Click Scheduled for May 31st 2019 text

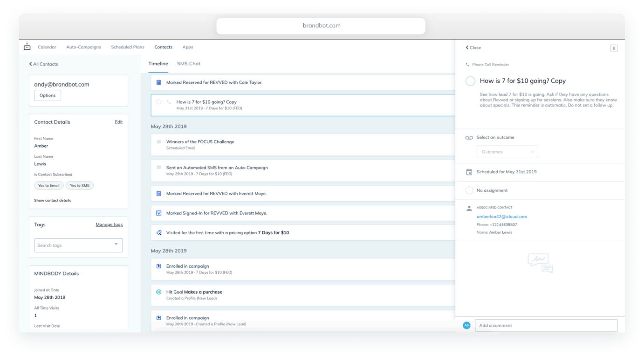(507, 172)
